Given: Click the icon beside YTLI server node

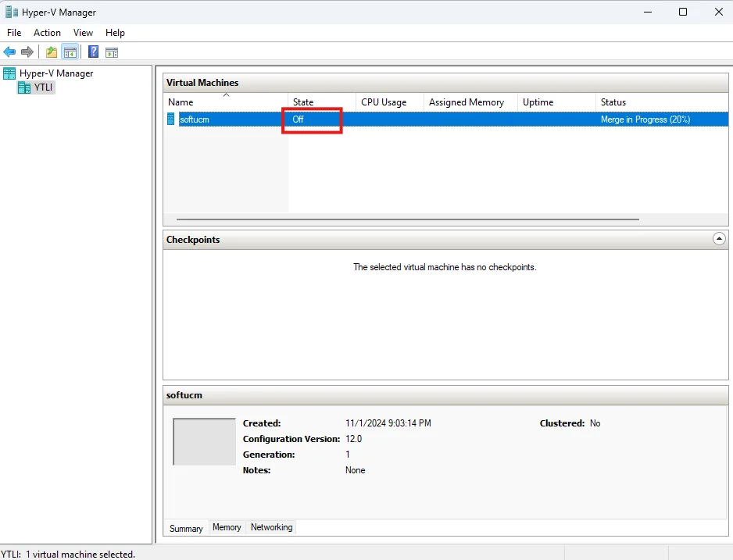Looking at the screenshot, I should [x=24, y=87].
